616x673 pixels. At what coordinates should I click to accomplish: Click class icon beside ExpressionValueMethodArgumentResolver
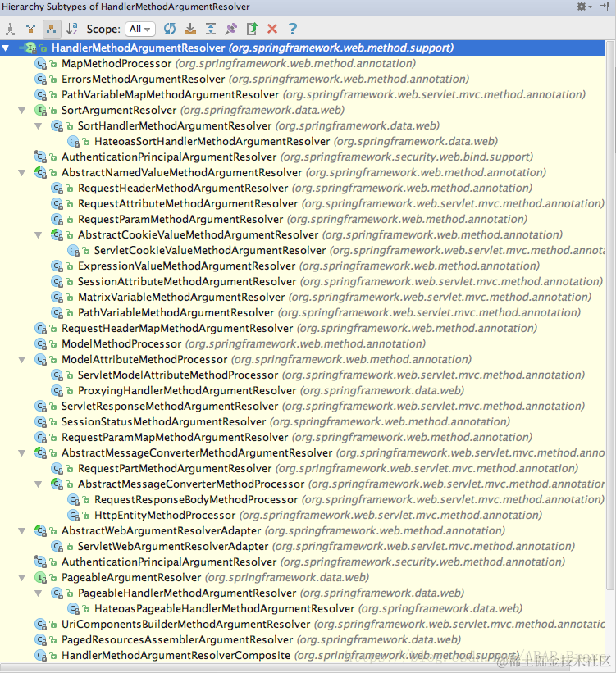pos(57,266)
